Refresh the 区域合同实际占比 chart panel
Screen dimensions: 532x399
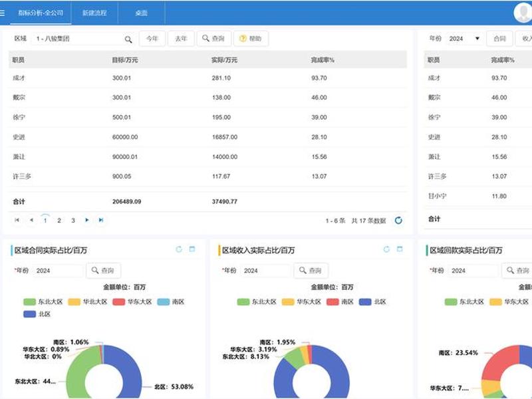179,249
